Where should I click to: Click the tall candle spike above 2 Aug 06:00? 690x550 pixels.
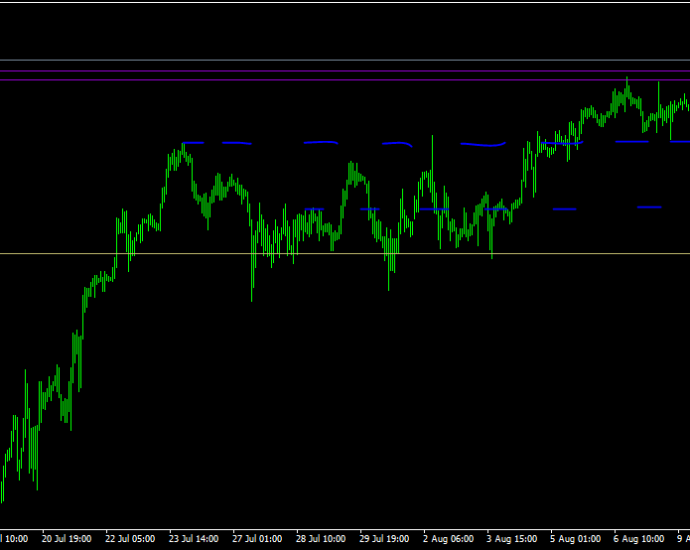pyautogui.click(x=433, y=158)
